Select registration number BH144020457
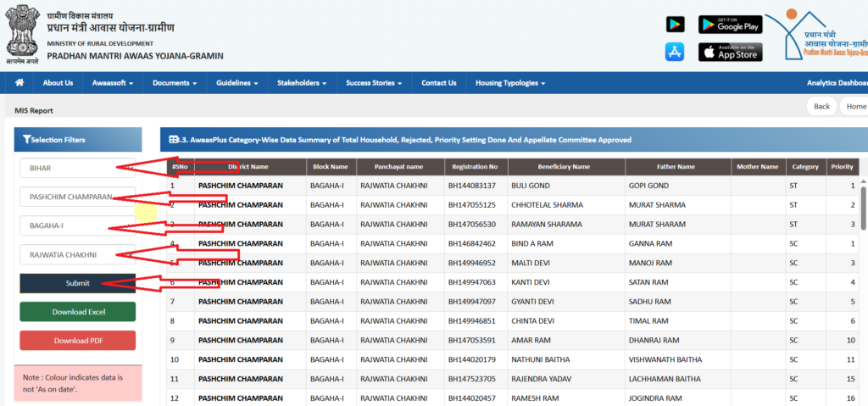868x406 pixels. click(471, 399)
